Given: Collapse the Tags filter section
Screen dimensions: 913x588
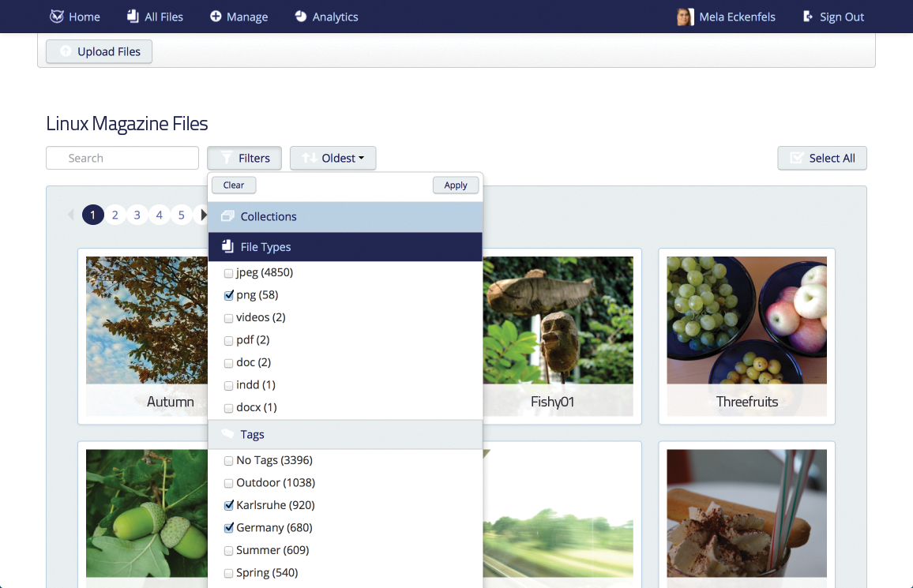Looking at the screenshot, I should [x=345, y=434].
